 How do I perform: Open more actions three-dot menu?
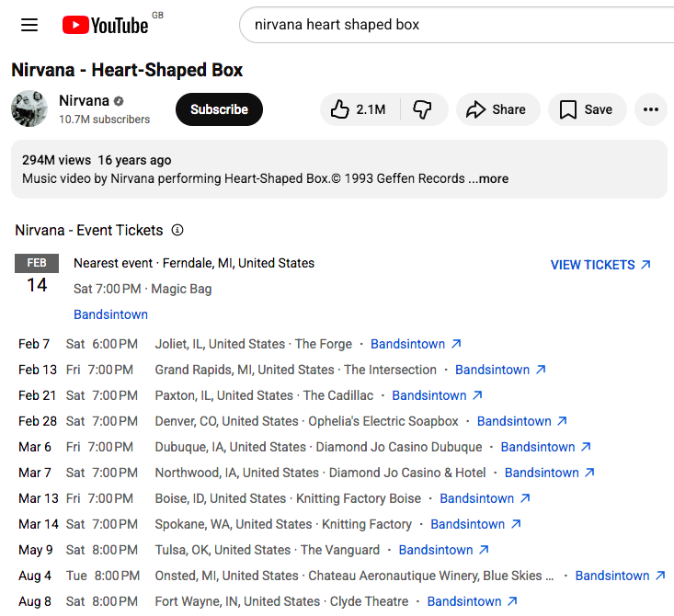(651, 109)
